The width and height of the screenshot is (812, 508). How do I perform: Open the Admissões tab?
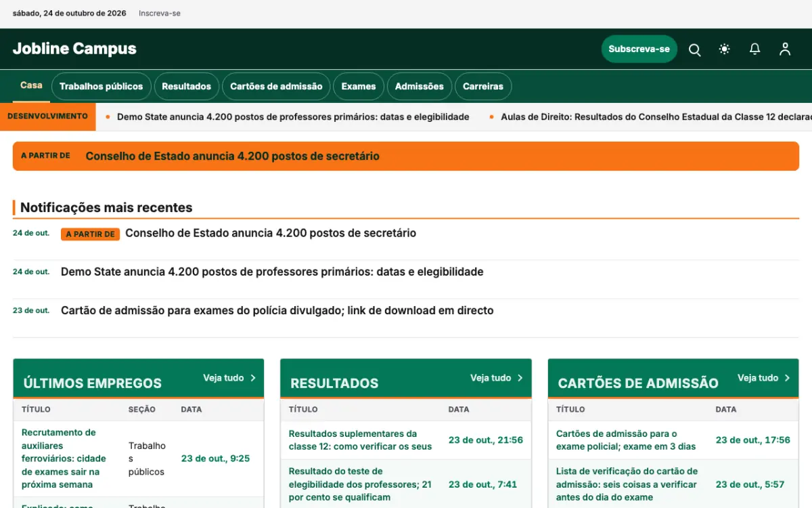[x=420, y=86]
